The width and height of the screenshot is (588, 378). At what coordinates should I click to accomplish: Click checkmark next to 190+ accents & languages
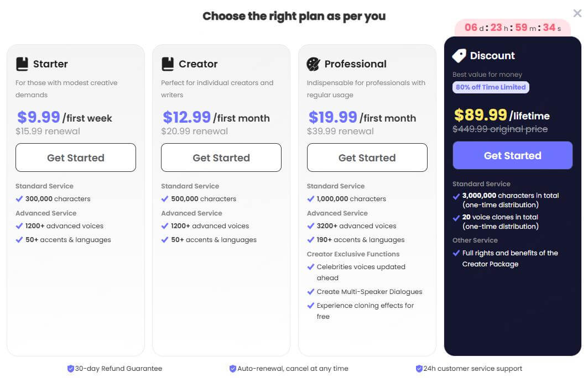310,239
